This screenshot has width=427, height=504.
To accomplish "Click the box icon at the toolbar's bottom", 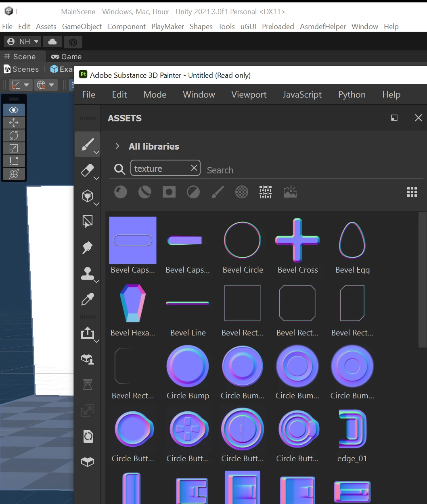I will click(x=88, y=462).
